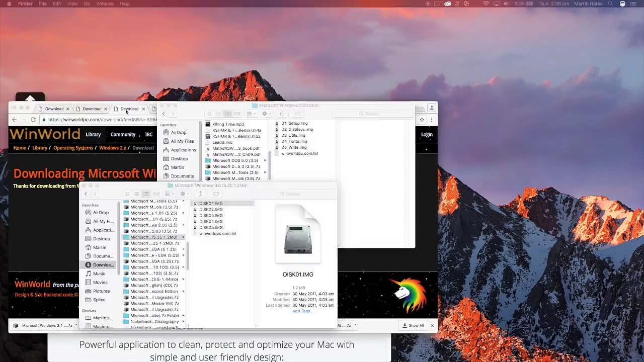644x362 pixels.
Task: Expand the Microsoft...econd Edition folder arrow
Action: coord(183,292)
